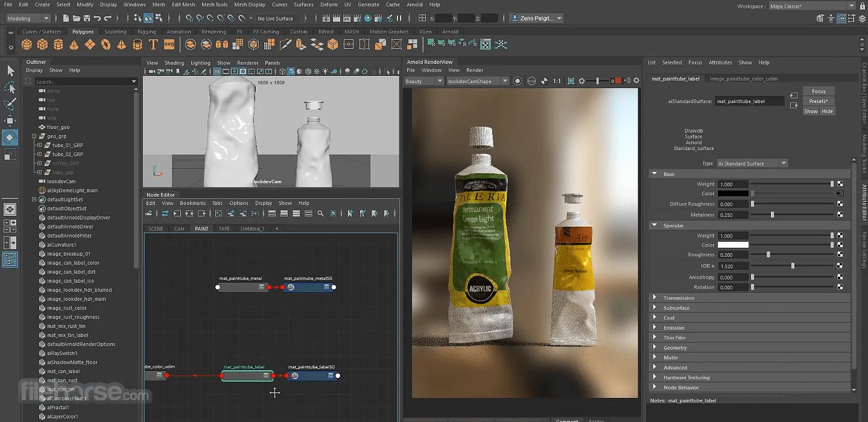868x422 pixels.
Task: Open the Beauty AOV dropdown
Action: (x=423, y=81)
